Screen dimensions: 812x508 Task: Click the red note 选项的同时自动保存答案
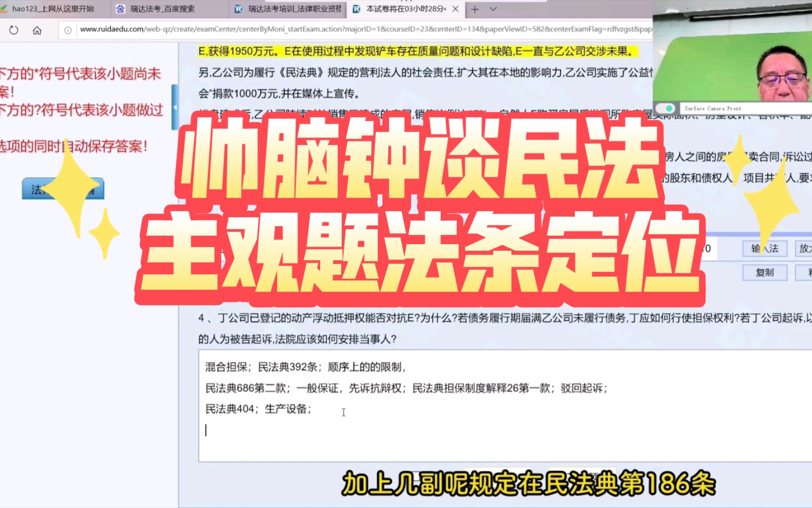(x=74, y=146)
